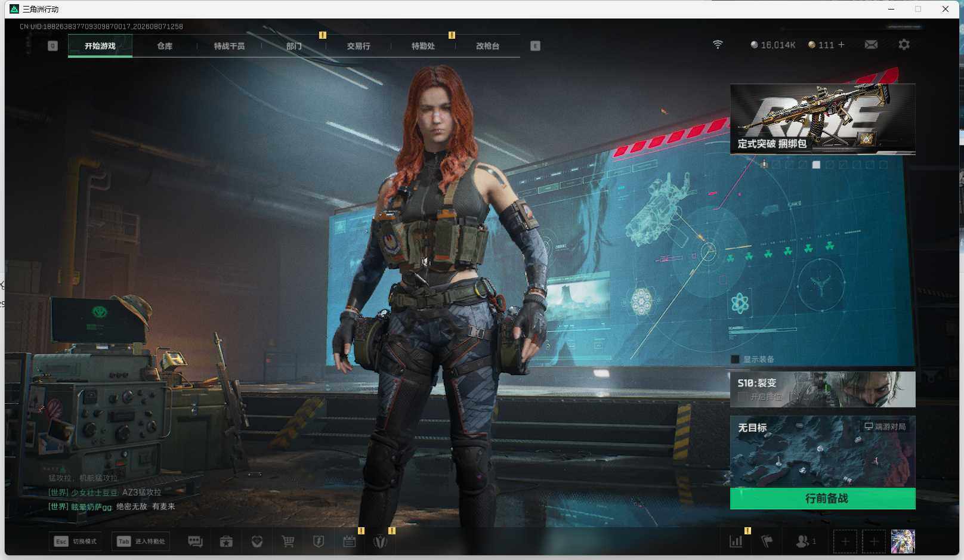The width and height of the screenshot is (964, 560).
Task: Invite a teammate in the second empty slot
Action: [x=874, y=542]
